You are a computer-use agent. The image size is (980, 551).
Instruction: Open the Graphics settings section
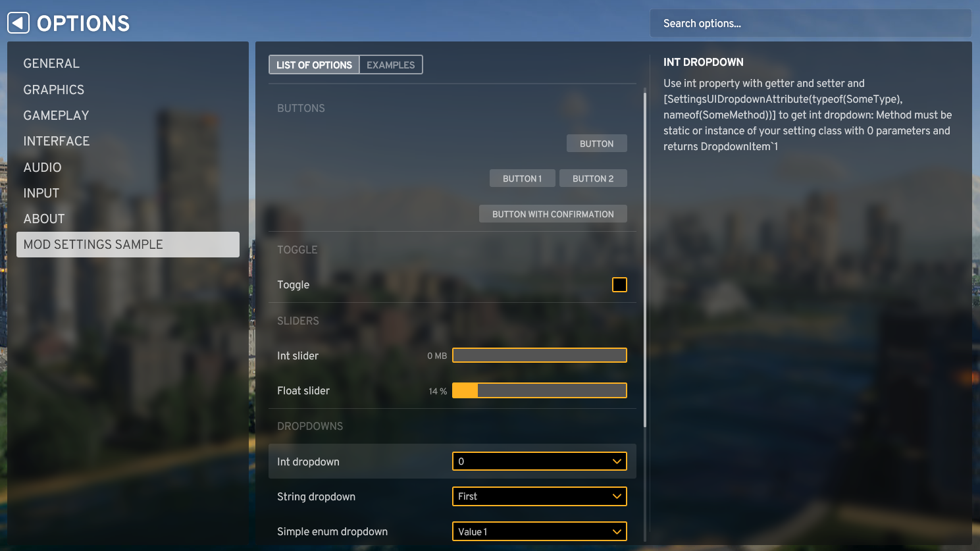(53, 90)
